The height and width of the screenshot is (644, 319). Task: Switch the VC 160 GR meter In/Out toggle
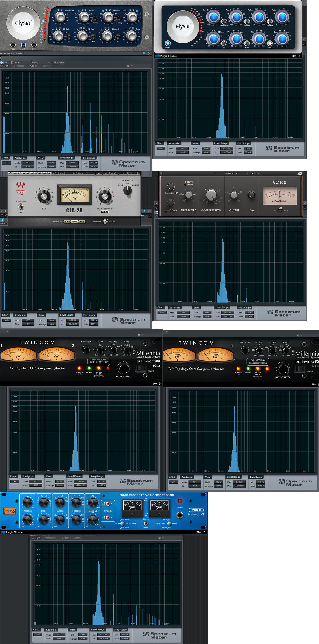[280, 211]
